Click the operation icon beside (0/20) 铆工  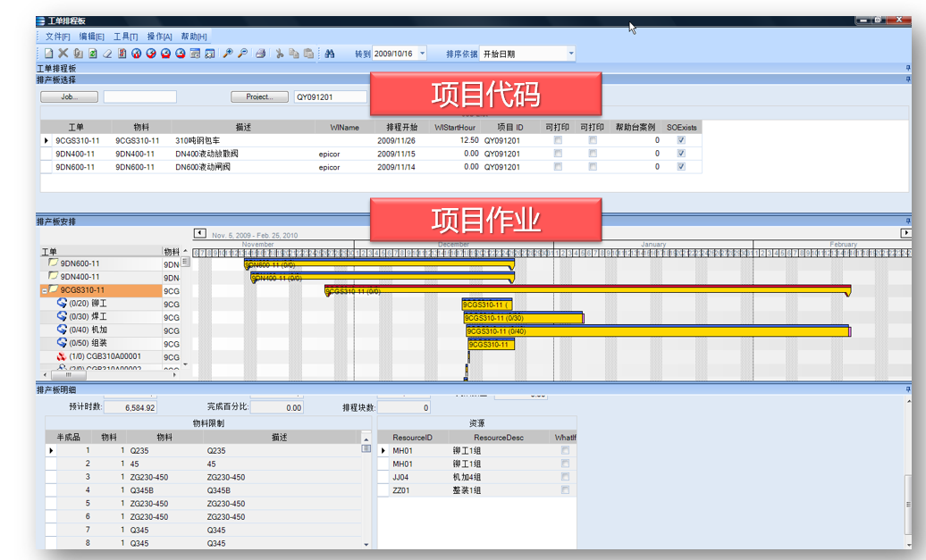62,303
